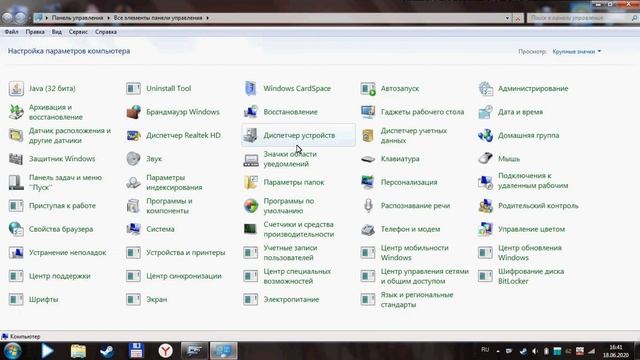Viewport: 640px width, 360px height.
Task: Open the Свойства браузера globe icon
Action: 16,229
